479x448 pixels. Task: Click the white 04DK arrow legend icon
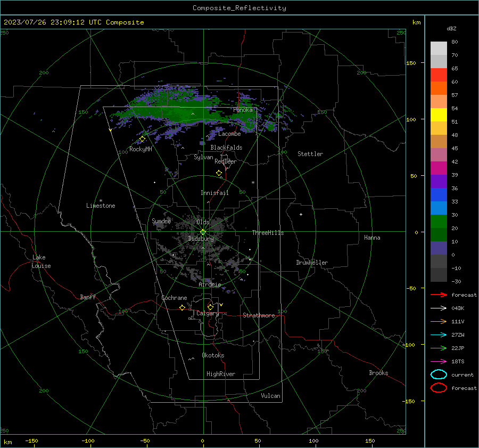(x=439, y=308)
